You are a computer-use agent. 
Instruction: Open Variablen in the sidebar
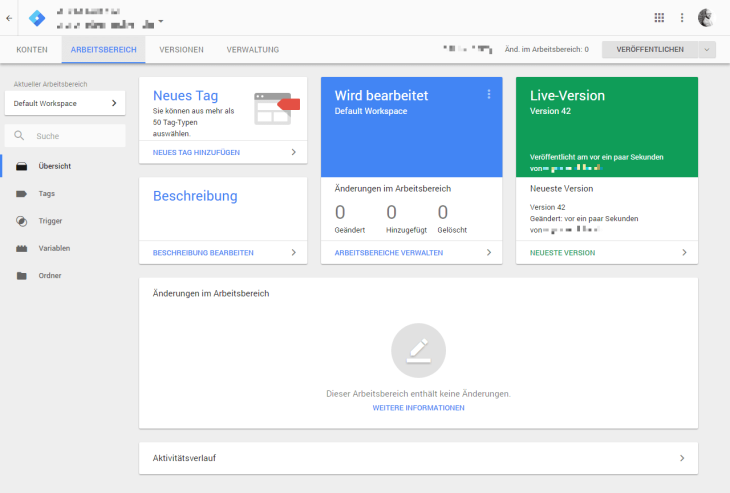62,249
